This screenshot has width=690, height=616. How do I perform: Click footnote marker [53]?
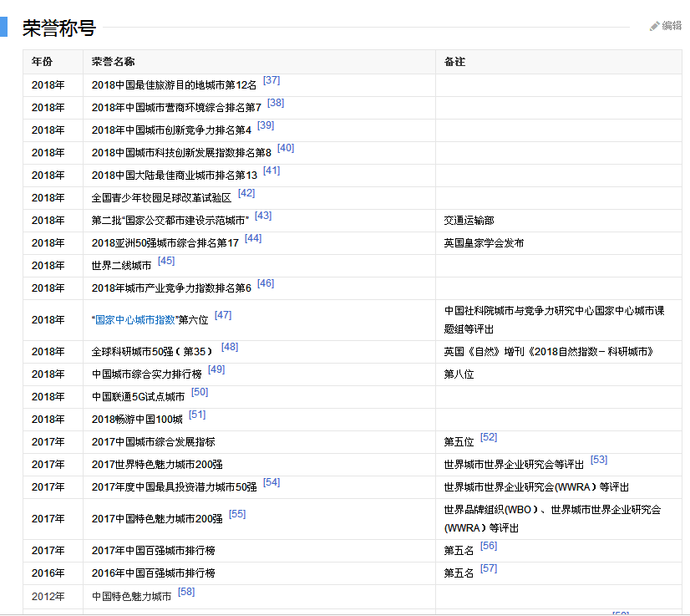pos(599,461)
